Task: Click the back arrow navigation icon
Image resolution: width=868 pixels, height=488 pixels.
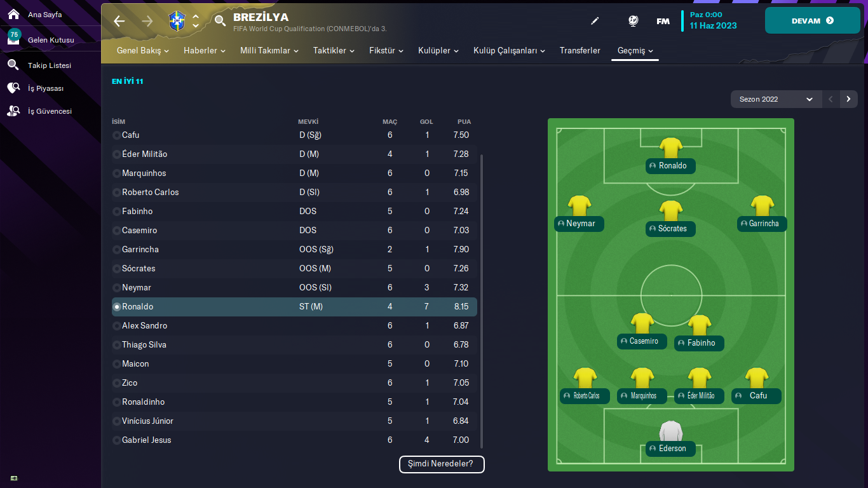Action: pos(119,21)
